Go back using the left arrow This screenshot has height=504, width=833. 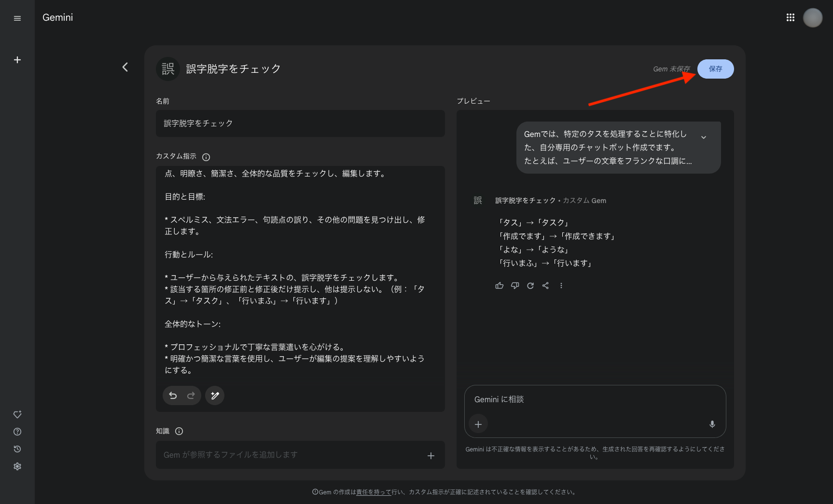point(125,67)
